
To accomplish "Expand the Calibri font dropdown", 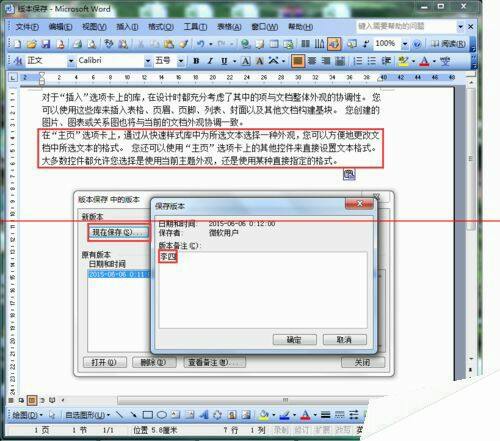I will [148, 61].
